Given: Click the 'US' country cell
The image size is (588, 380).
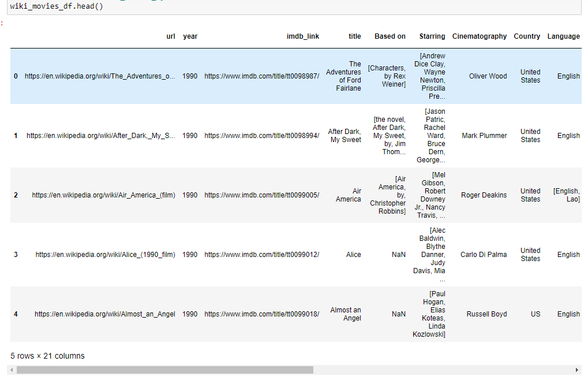Looking at the screenshot, I should (535, 314).
